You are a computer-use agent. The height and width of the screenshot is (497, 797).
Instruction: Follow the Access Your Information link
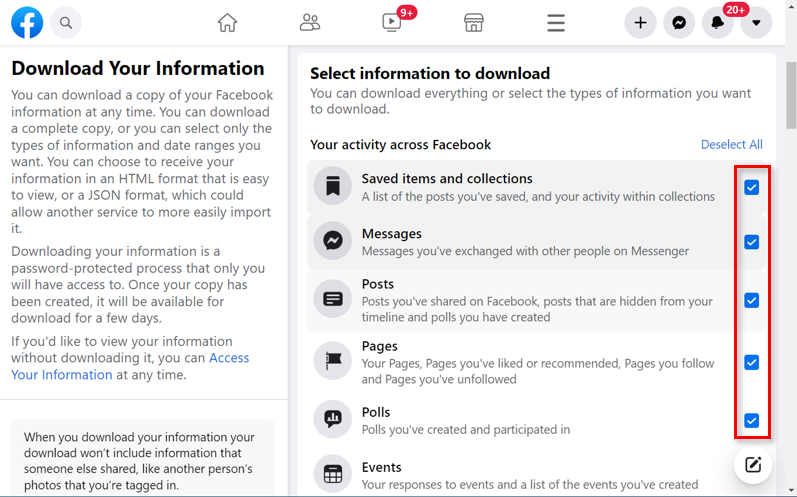click(130, 366)
